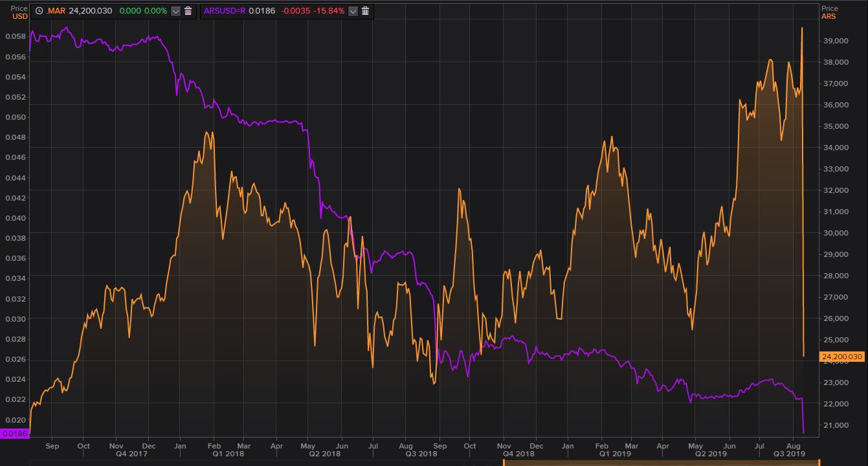Delete the .MAR series with trash icon
This screenshot has height=466, width=868.
[x=188, y=11]
